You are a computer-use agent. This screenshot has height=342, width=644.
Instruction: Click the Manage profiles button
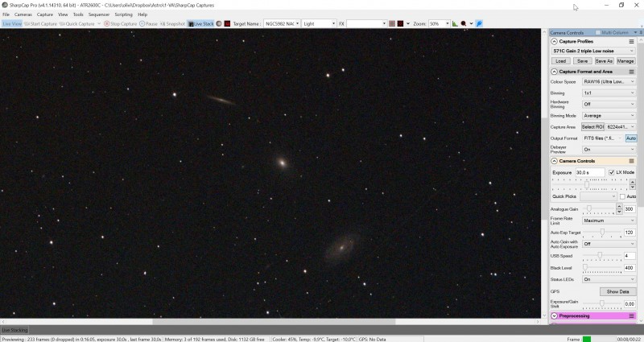pos(625,61)
